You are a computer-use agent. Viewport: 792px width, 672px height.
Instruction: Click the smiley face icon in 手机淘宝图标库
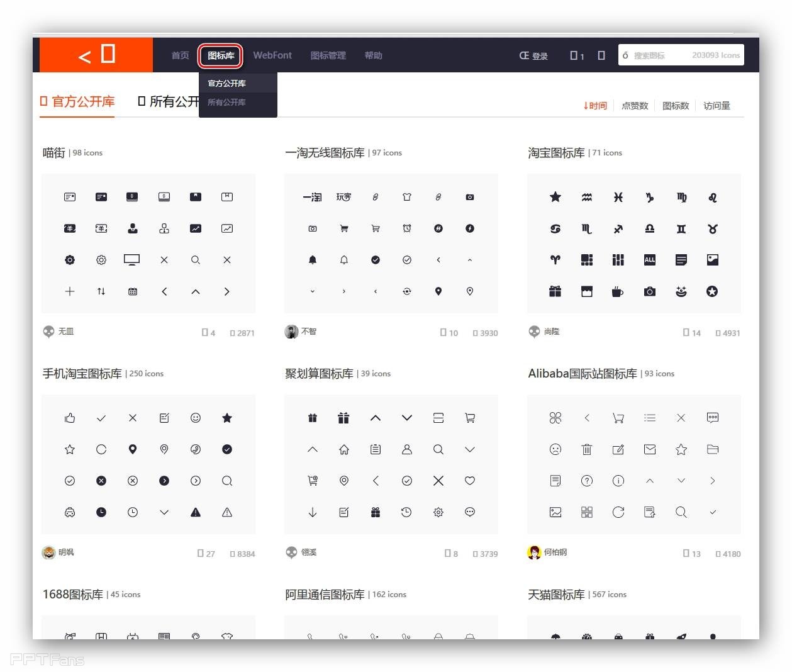[196, 418]
